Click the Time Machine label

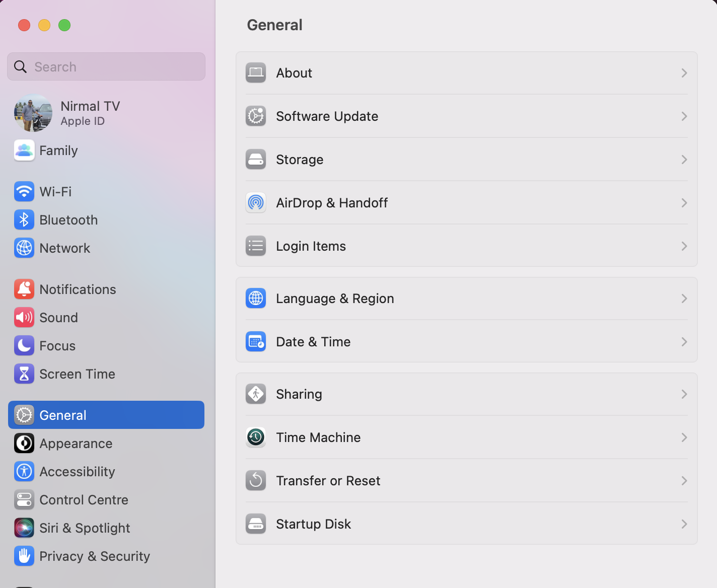tap(319, 437)
